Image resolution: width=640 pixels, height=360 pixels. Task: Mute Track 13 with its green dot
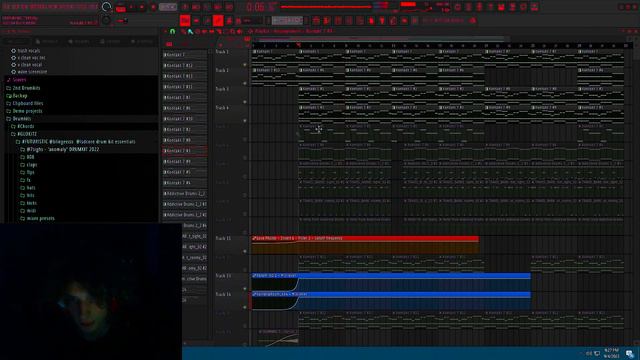245,289
